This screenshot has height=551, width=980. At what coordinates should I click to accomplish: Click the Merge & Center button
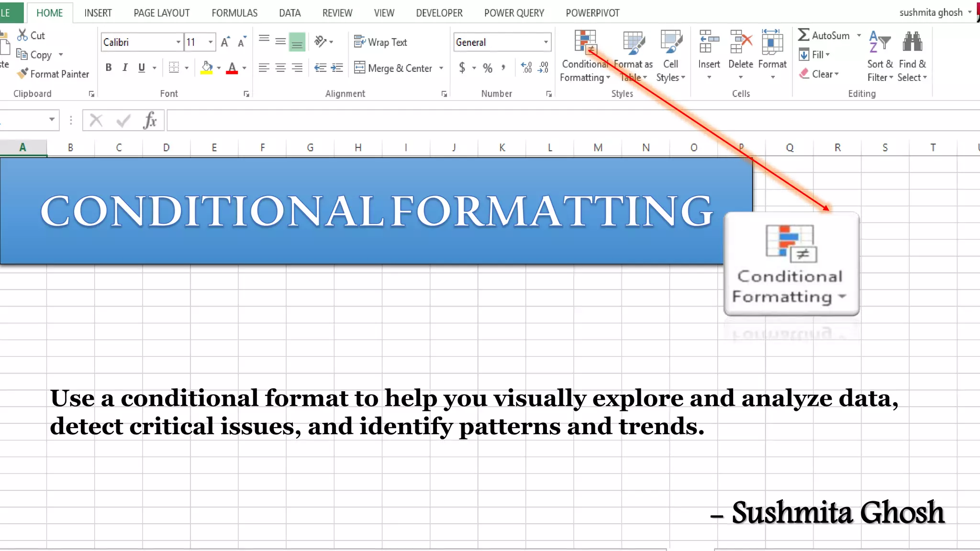[394, 68]
